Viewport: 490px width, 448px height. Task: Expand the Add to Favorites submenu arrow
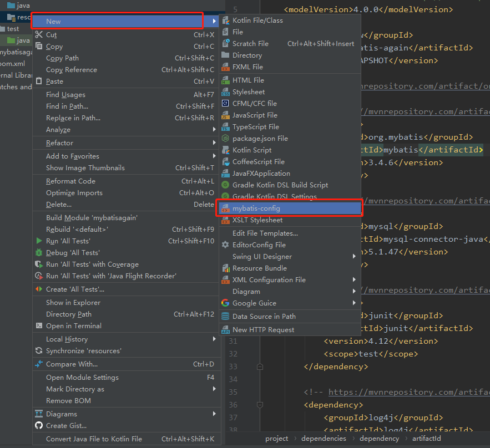(x=214, y=156)
